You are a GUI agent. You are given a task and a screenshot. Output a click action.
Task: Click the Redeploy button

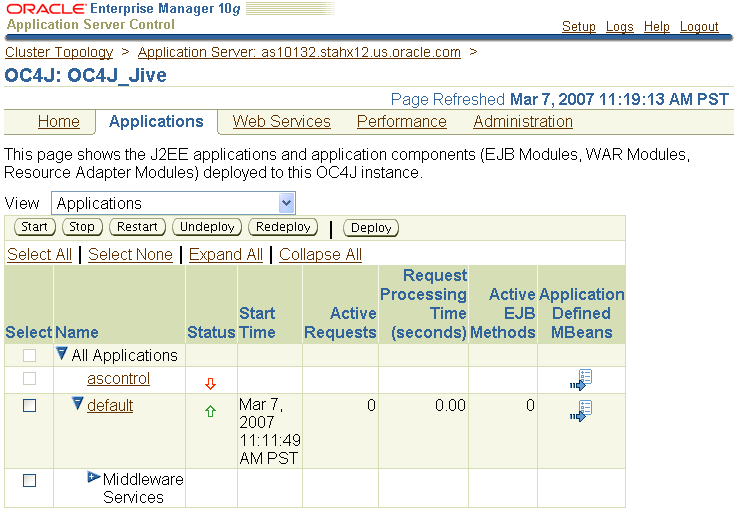(x=283, y=227)
